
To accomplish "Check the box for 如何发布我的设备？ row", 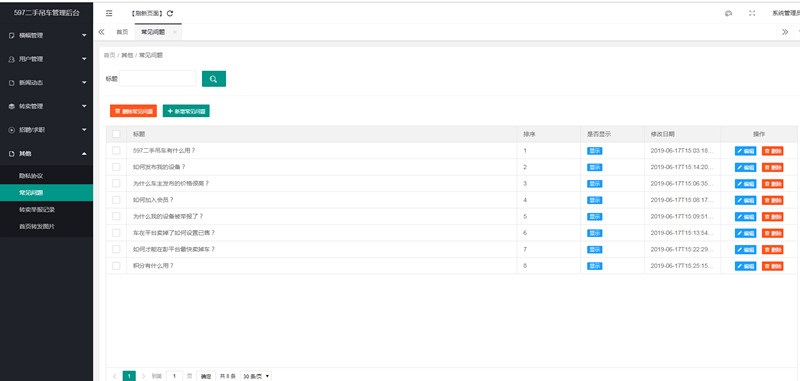I will coord(116,167).
